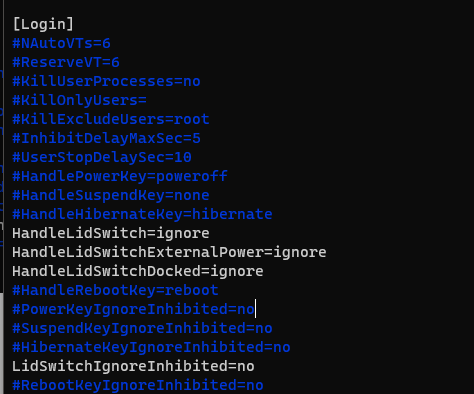
Task: Place cursor on #HibernateKeyIgnoreInhibited=no
Action: click(151, 347)
